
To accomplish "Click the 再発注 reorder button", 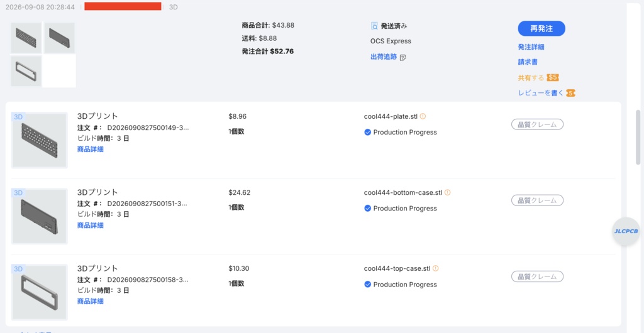I will click(541, 29).
